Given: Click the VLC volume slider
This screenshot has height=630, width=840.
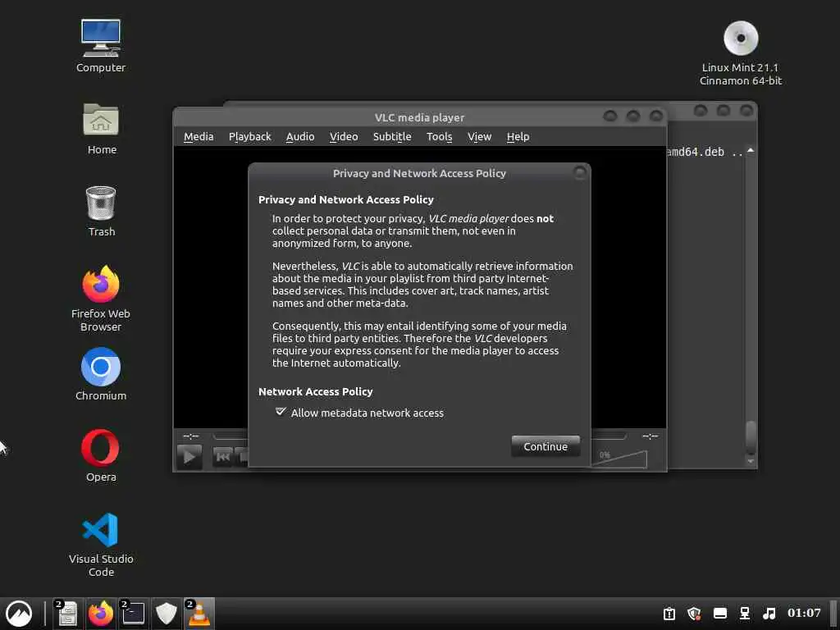Looking at the screenshot, I should (x=620, y=458).
